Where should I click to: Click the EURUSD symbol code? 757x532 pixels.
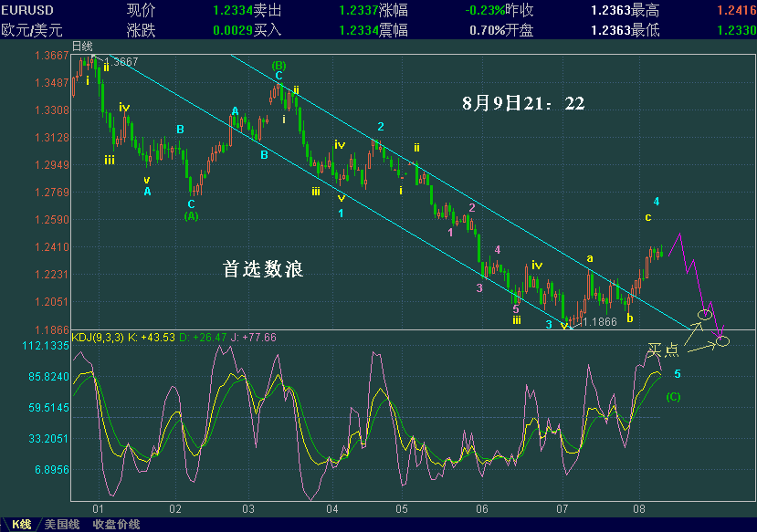27,10
